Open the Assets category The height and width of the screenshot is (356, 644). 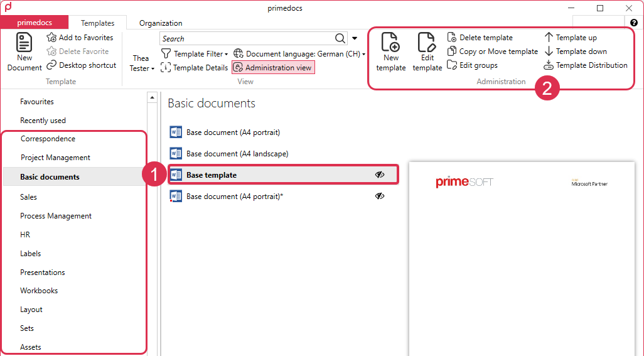point(30,347)
